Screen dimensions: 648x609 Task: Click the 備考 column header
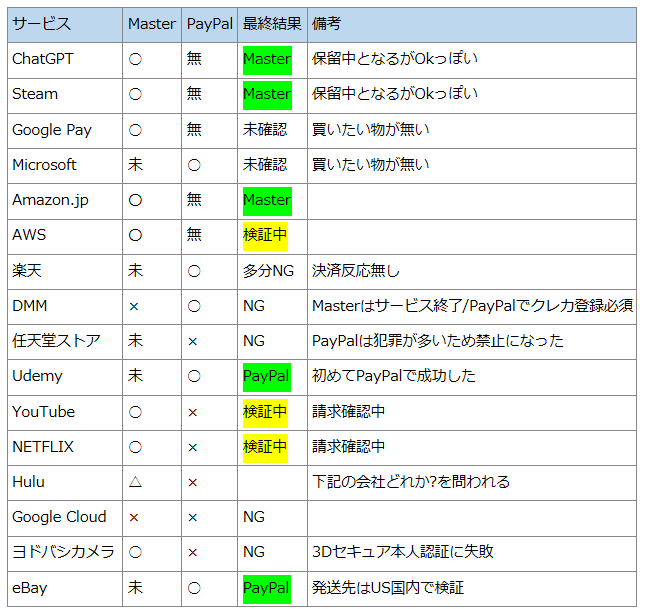tap(326, 24)
